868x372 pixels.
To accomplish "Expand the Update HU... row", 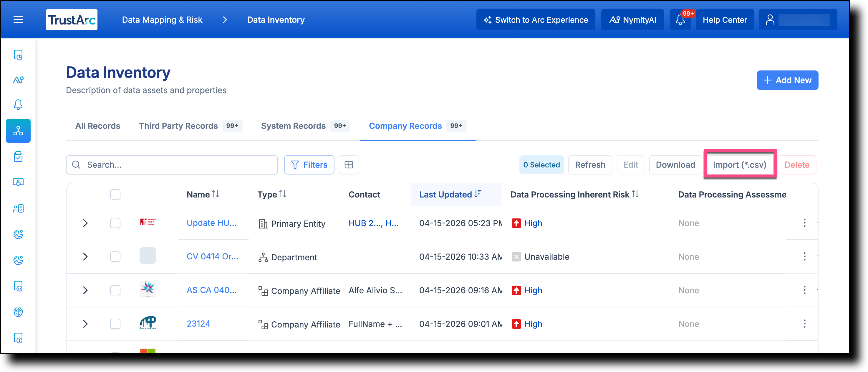I will click(x=85, y=223).
